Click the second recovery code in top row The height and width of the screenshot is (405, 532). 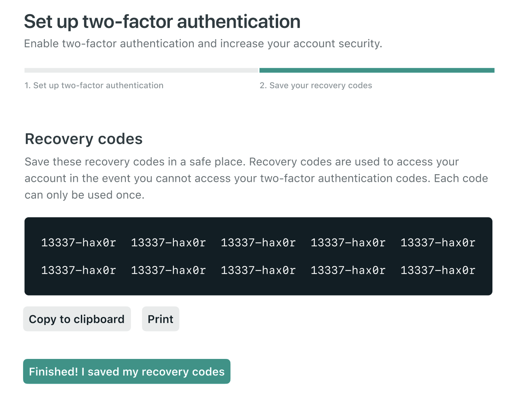pyautogui.click(x=168, y=243)
